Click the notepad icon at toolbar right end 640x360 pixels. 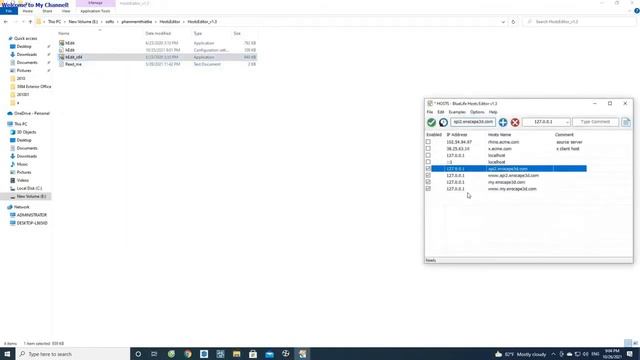coord(626,122)
